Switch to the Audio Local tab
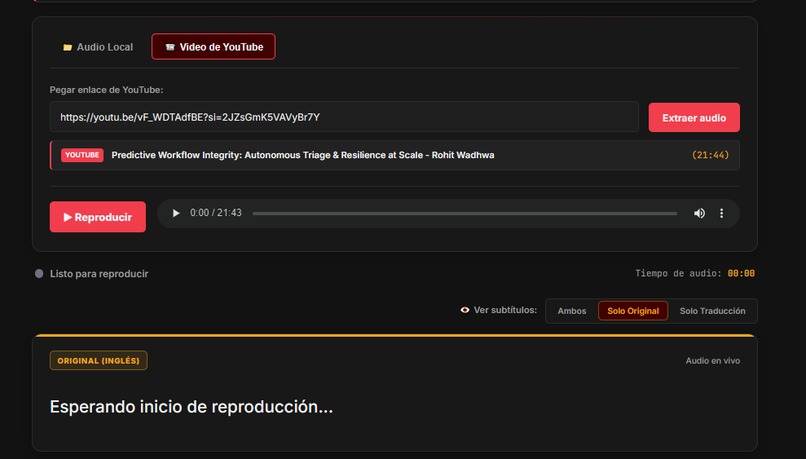 (x=98, y=47)
